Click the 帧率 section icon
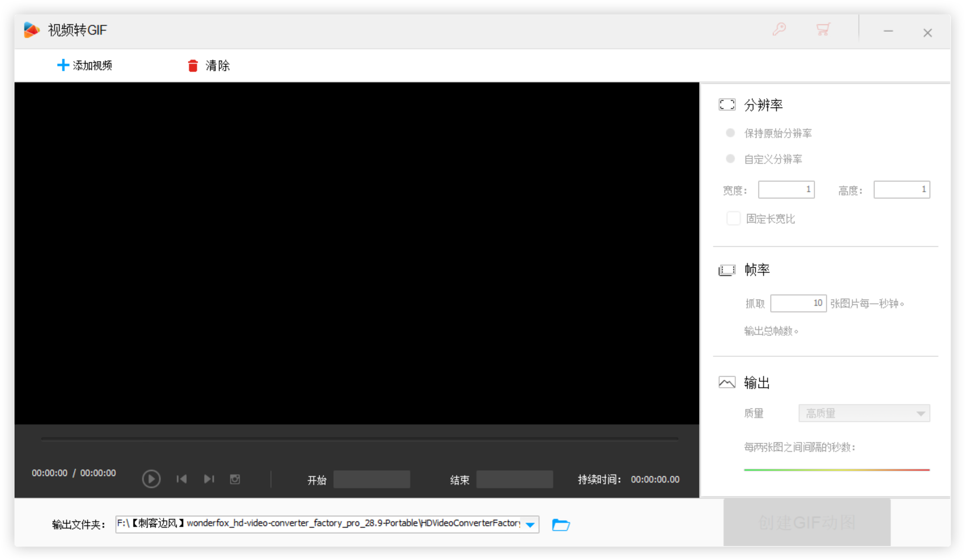968x560 pixels. (x=727, y=270)
